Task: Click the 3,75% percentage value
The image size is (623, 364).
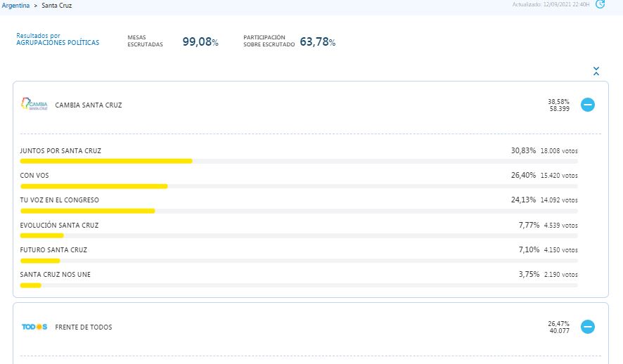Action: coord(529,274)
